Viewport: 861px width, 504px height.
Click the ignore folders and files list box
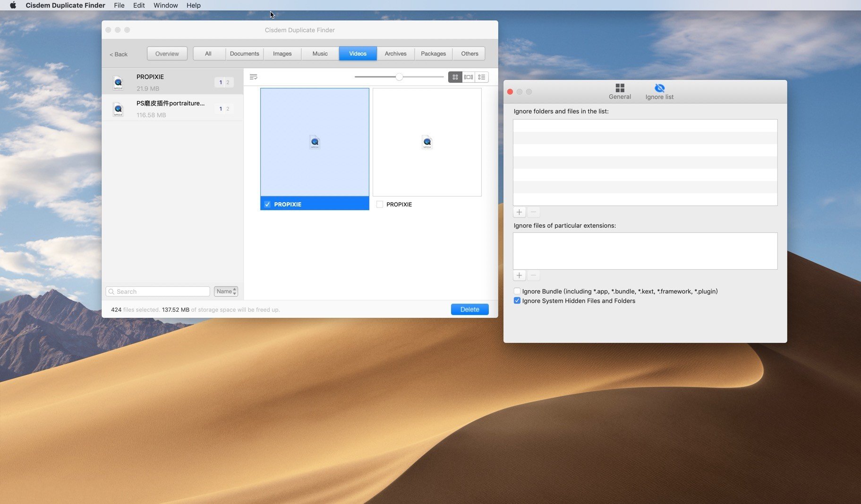pos(645,162)
